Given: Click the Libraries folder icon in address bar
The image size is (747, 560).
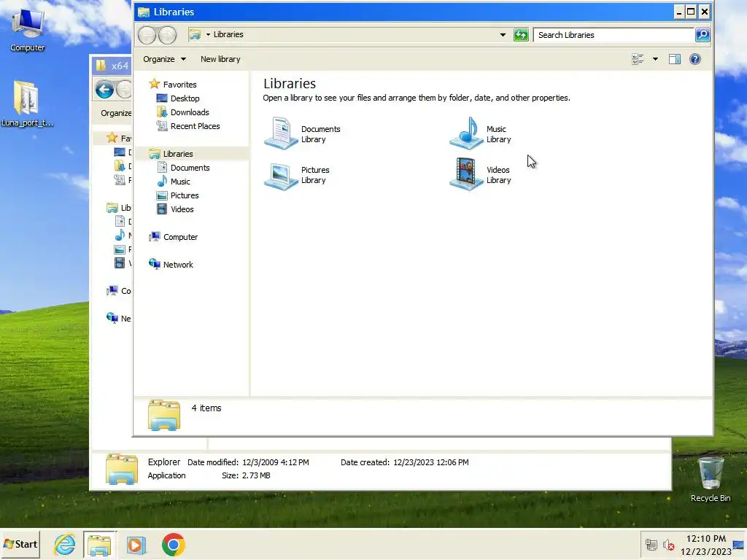Looking at the screenshot, I should pos(195,34).
